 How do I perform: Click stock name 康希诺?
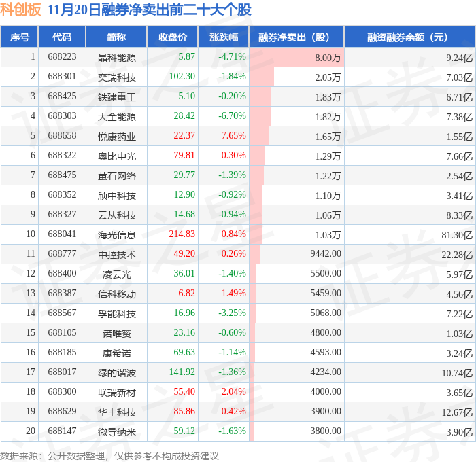[116, 353]
